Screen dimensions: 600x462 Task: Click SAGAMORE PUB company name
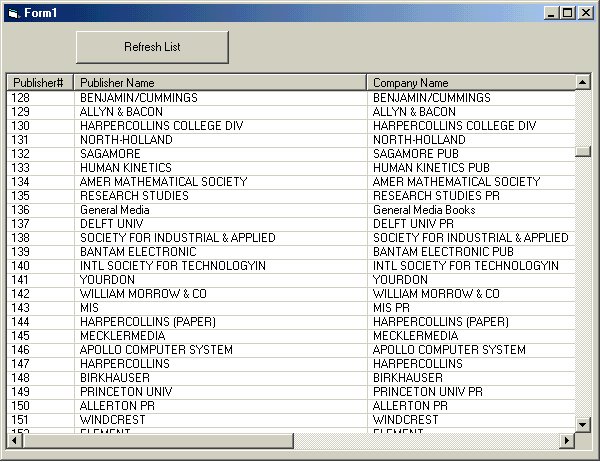416,154
